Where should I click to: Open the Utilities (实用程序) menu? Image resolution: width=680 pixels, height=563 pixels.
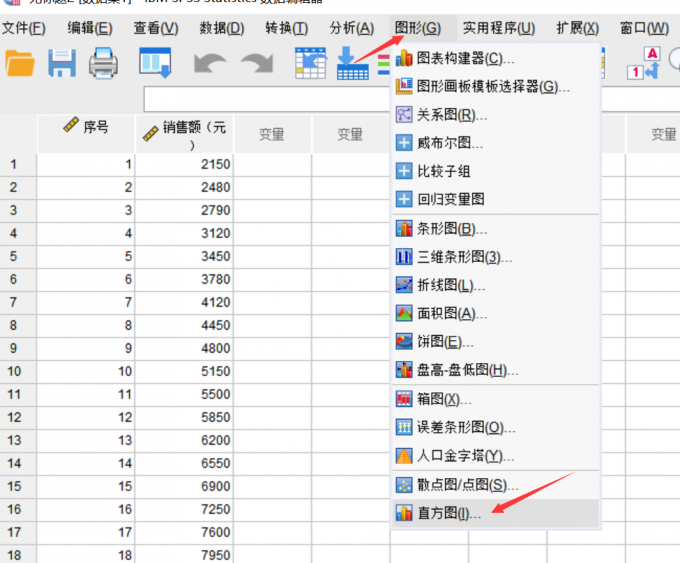click(x=499, y=28)
